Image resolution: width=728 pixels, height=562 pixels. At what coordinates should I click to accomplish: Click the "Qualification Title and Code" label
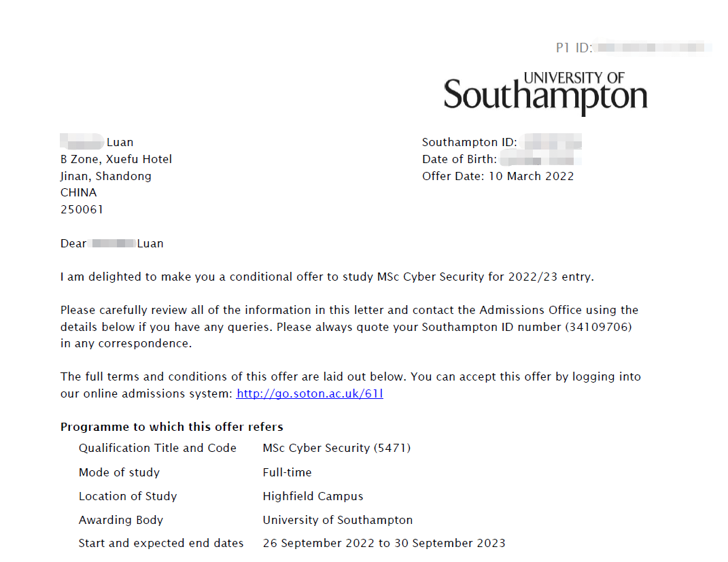pos(158,448)
